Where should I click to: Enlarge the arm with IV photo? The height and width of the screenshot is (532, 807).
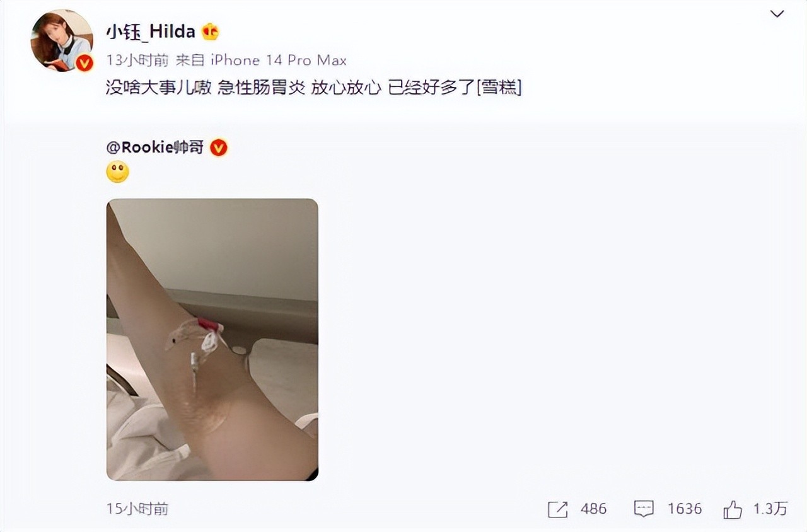pos(212,340)
